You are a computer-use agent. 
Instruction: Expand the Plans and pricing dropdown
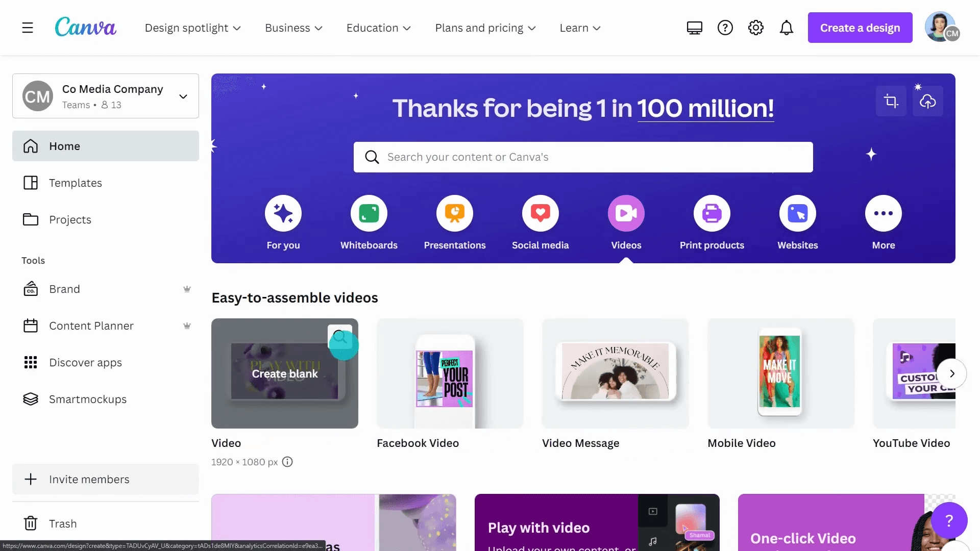click(x=485, y=28)
